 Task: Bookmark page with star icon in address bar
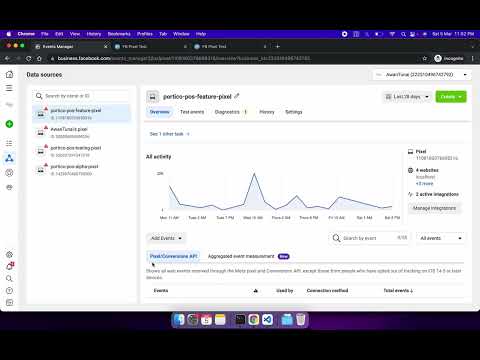coord(425,58)
